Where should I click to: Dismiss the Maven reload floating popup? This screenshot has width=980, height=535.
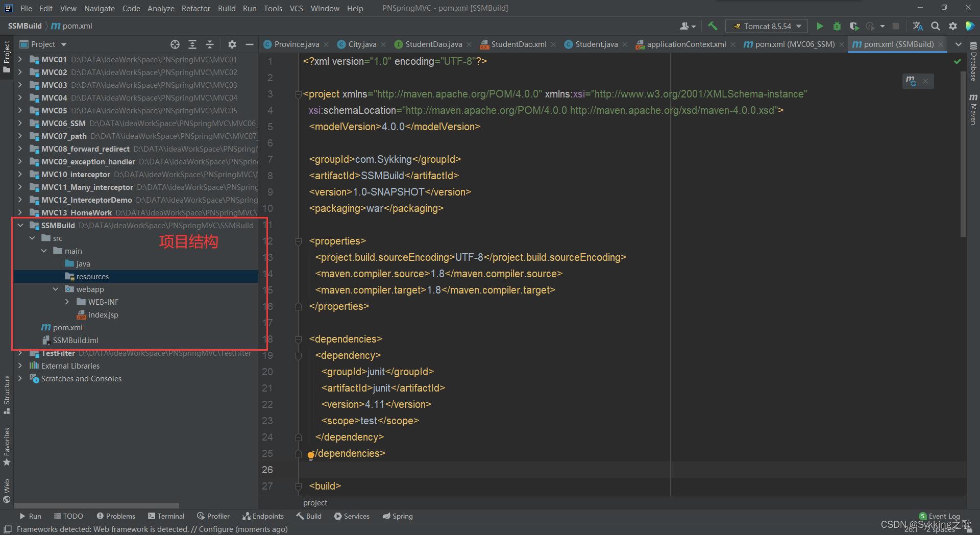point(925,81)
